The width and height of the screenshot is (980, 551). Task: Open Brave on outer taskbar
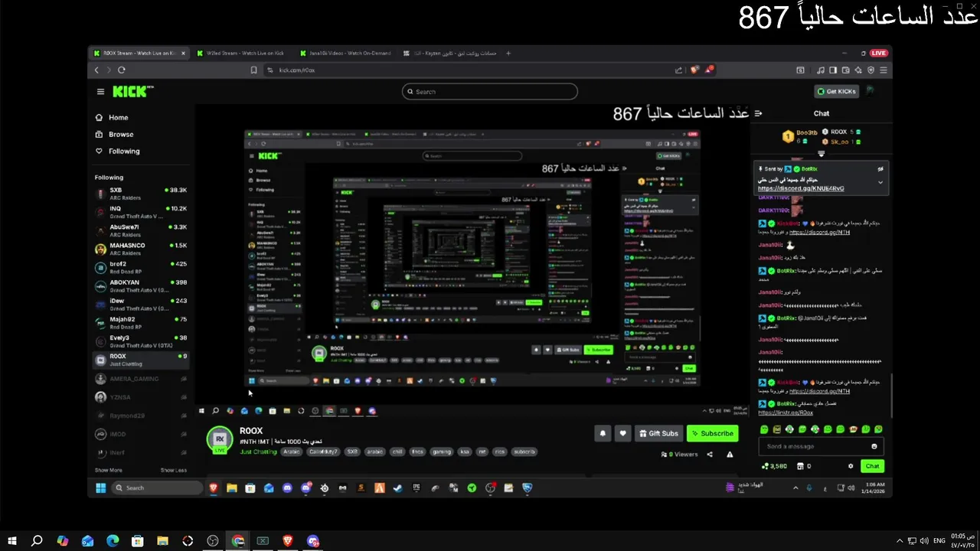pyautogui.click(x=288, y=541)
